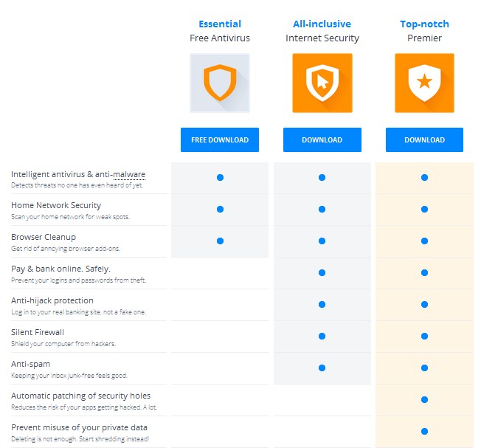Click the Internet Security Silent Firewall dot
This screenshot has width=481, height=448.
tap(322, 336)
